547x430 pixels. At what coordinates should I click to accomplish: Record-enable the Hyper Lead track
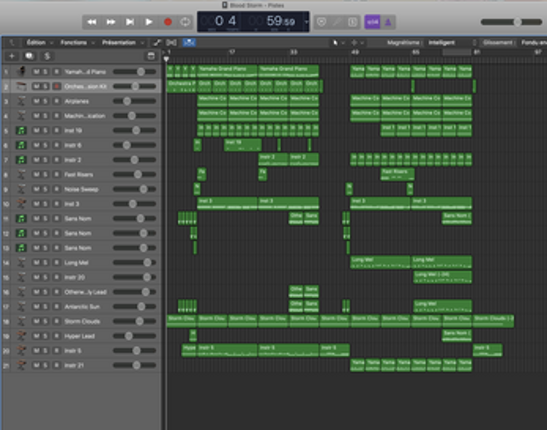[56, 336]
